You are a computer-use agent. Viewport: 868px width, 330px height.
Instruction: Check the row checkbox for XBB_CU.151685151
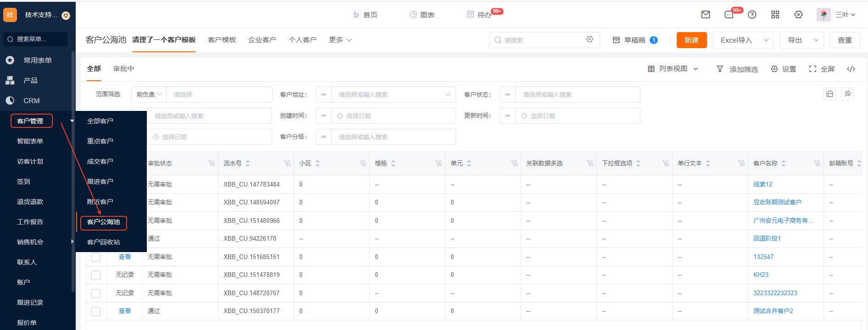[x=96, y=257]
